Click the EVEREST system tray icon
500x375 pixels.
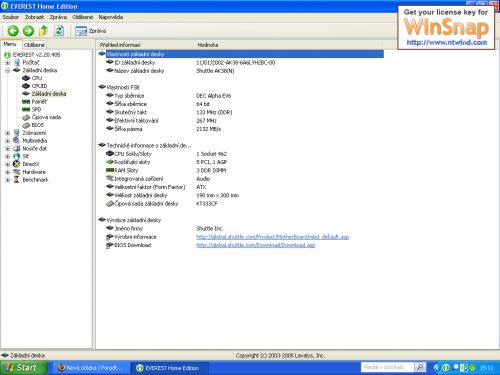coord(446,368)
